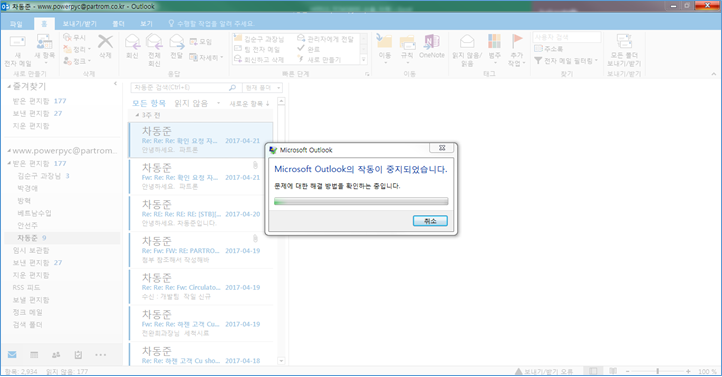Open People contacts icon in bottom navigation
Image resolution: width=722 pixels, height=377 pixels.
pos(56,355)
